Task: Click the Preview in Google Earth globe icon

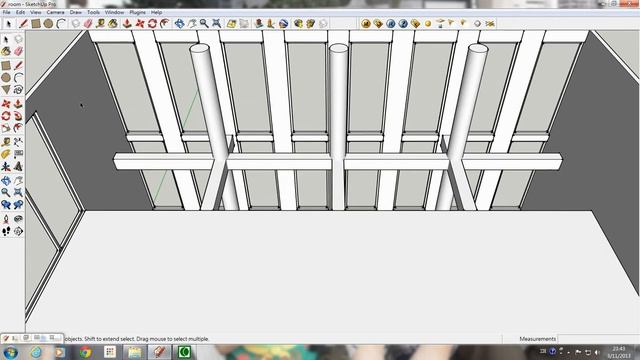Action: [x=283, y=24]
